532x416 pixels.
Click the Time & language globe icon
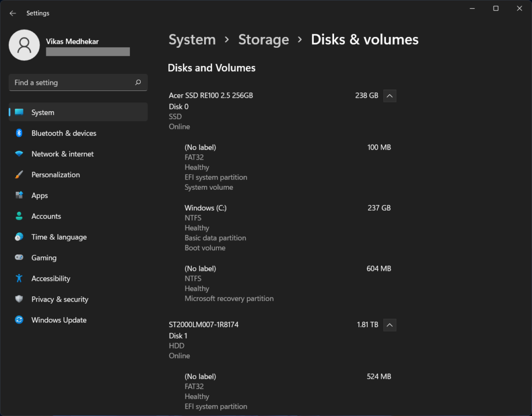(19, 237)
